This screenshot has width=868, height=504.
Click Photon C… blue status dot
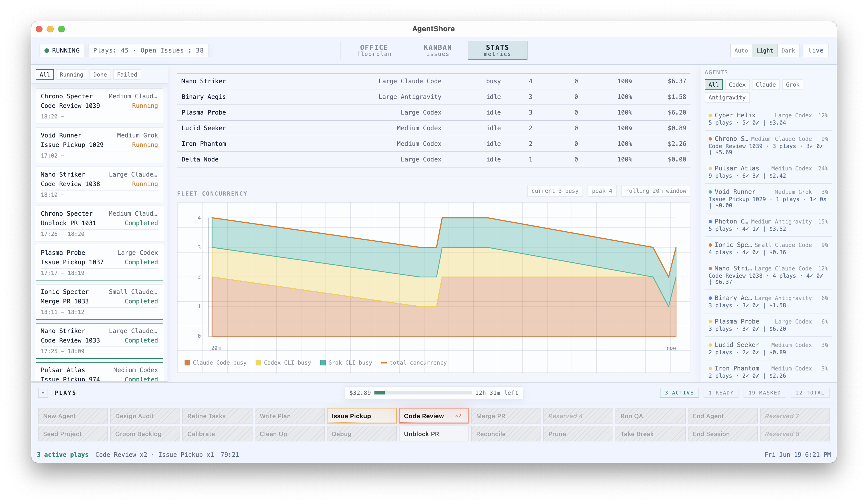click(x=710, y=222)
